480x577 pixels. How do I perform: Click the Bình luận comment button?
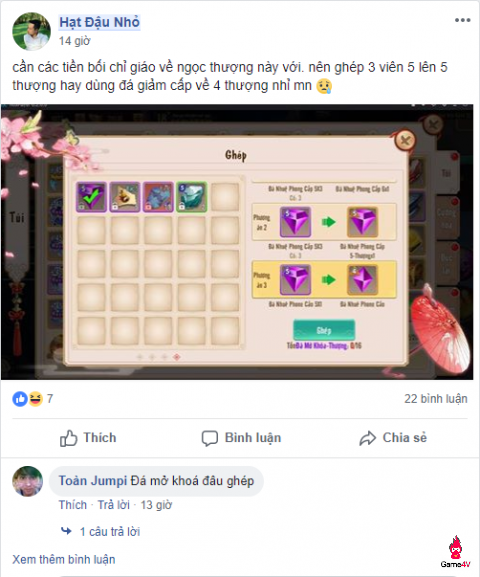pyautogui.click(x=241, y=438)
